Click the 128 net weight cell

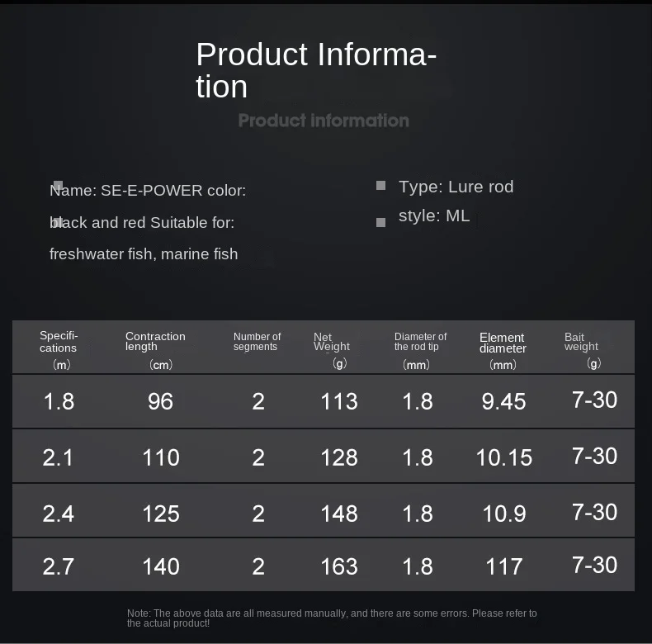tap(339, 457)
